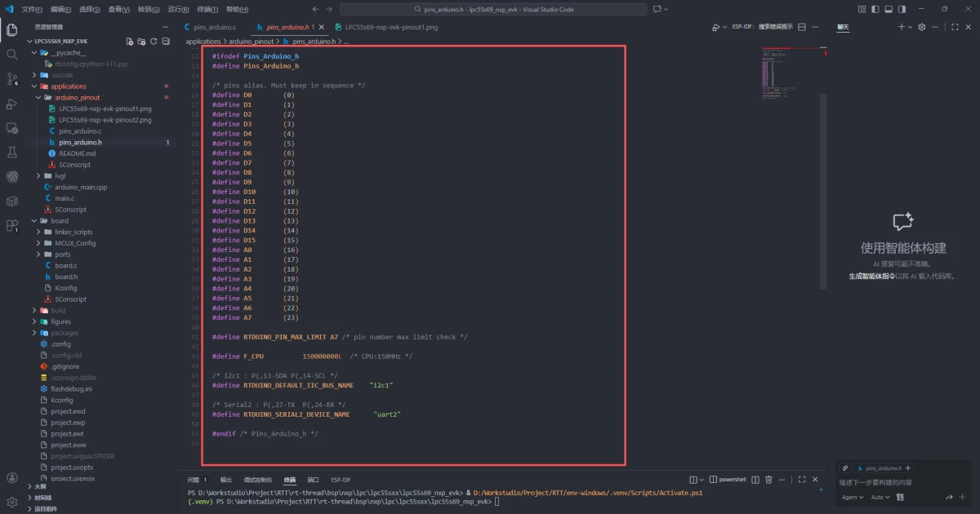The image size is (980, 514).
Task: Toggle the primary side bar visibility
Action: [x=875, y=9]
